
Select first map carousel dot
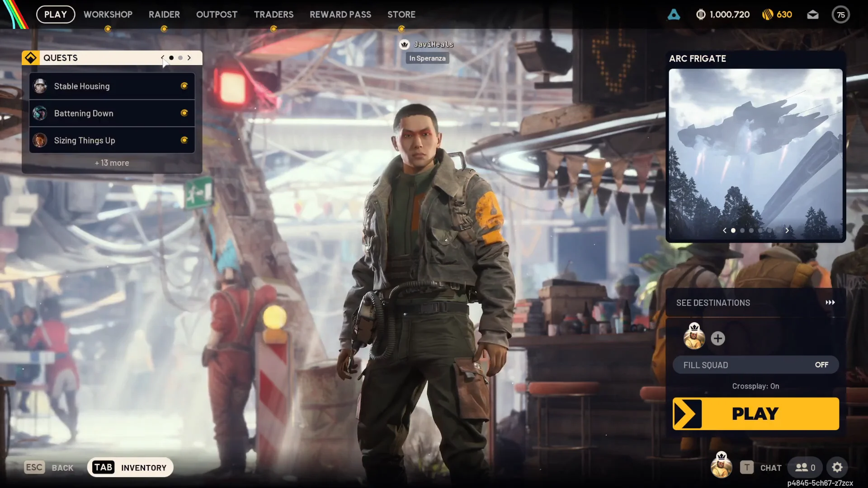point(733,230)
